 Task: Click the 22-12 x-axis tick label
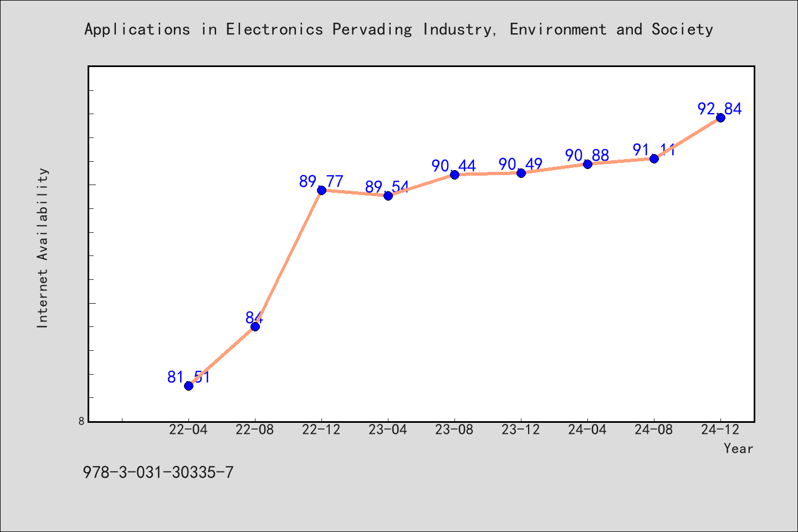click(321, 430)
